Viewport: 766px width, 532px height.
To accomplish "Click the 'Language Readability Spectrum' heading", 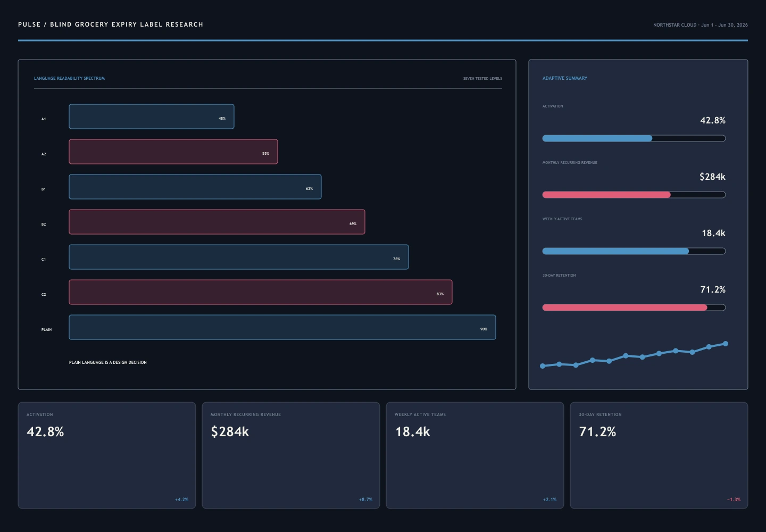I will pyautogui.click(x=69, y=78).
